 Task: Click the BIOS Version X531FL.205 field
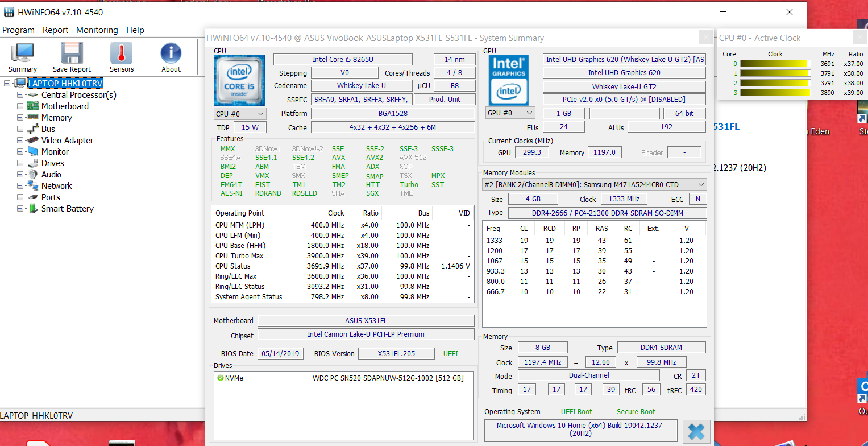click(x=396, y=353)
